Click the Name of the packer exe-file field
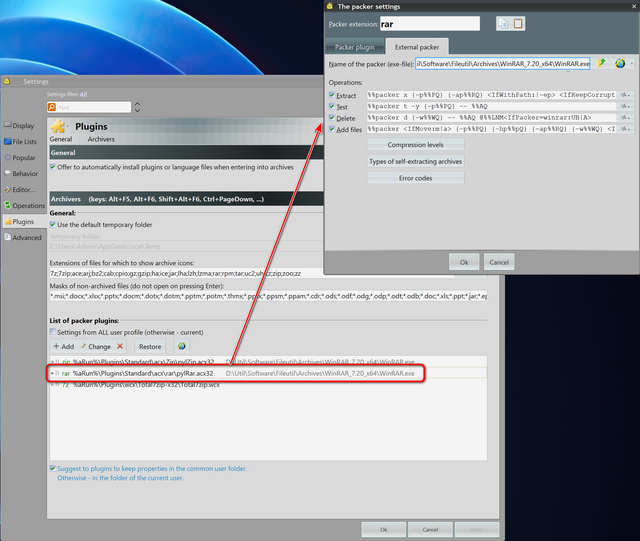Screen dimensions: 640x541 tap(502, 64)
